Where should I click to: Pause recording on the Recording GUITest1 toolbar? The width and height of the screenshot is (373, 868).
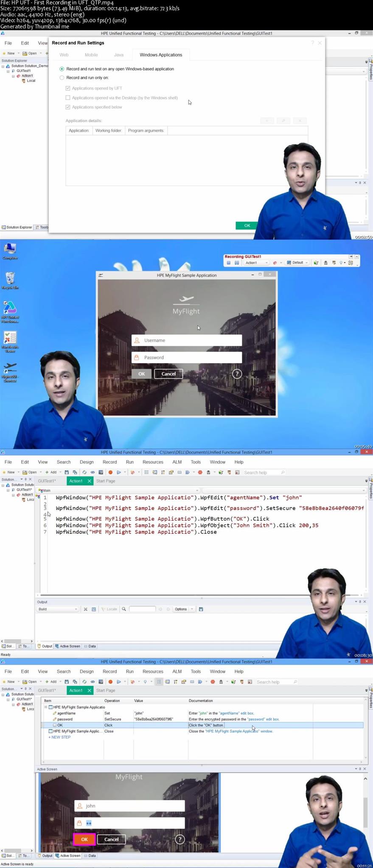coord(236,263)
